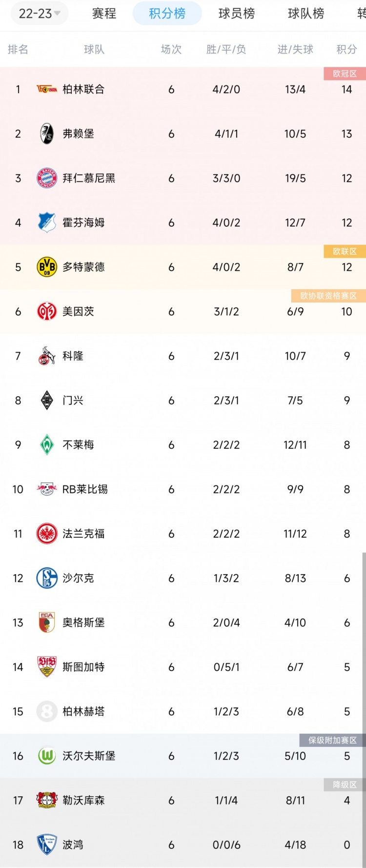Click the 多特蒙德 BVB logo
The height and width of the screenshot is (868, 366).
(47, 267)
